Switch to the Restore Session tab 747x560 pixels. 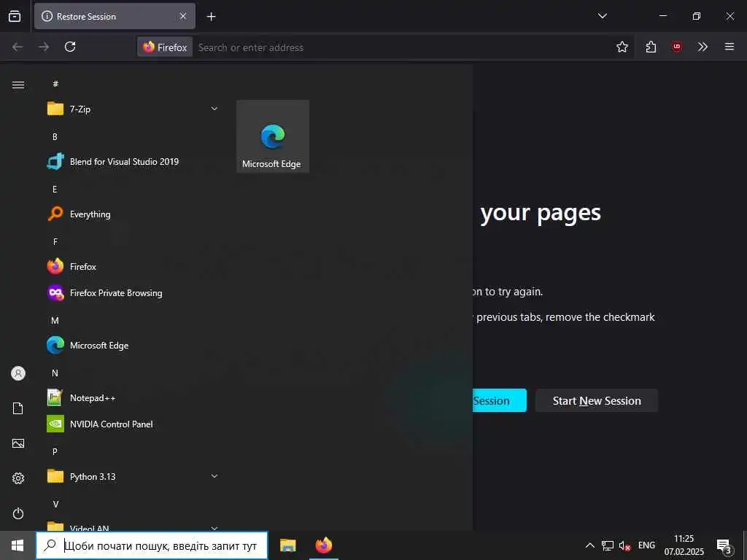[115, 16]
